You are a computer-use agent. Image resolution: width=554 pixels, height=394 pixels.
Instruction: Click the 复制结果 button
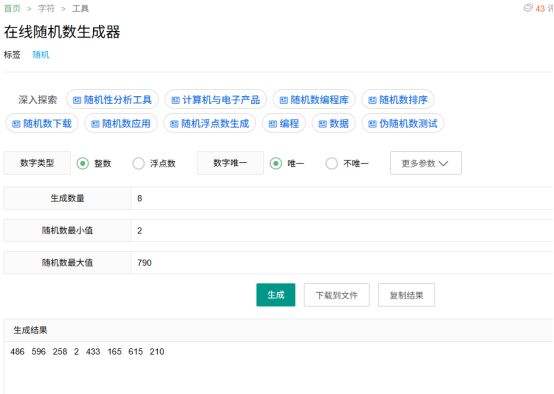click(x=406, y=295)
